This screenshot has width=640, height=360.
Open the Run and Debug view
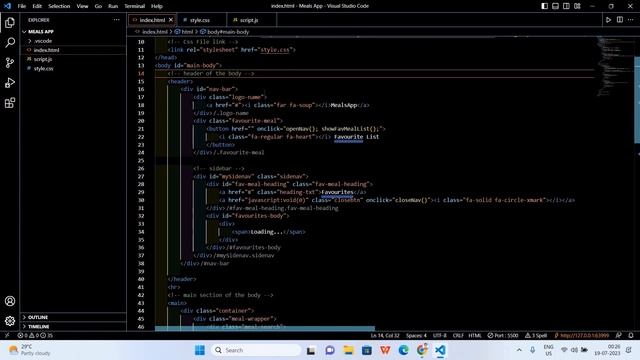(10, 82)
